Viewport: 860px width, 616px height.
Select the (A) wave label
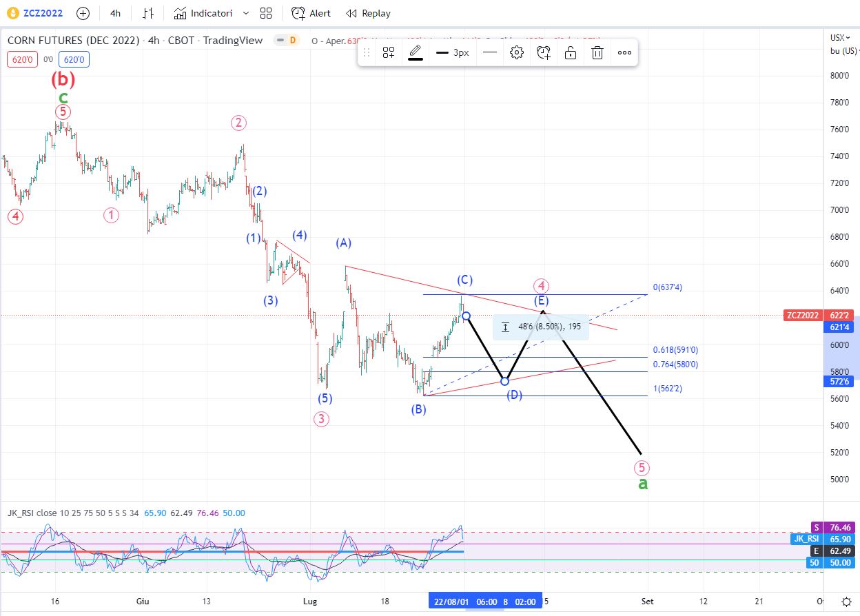pyautogui.click(x=344, y=243)
